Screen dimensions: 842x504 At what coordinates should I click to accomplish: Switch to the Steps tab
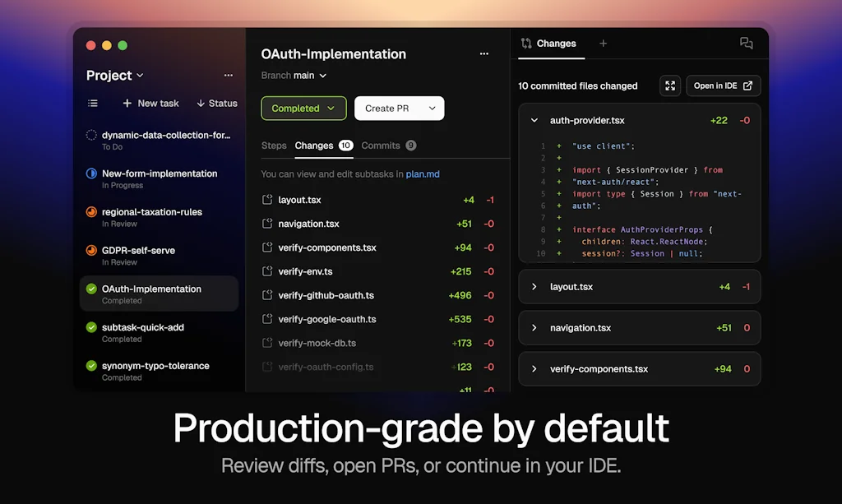(274, 146)
